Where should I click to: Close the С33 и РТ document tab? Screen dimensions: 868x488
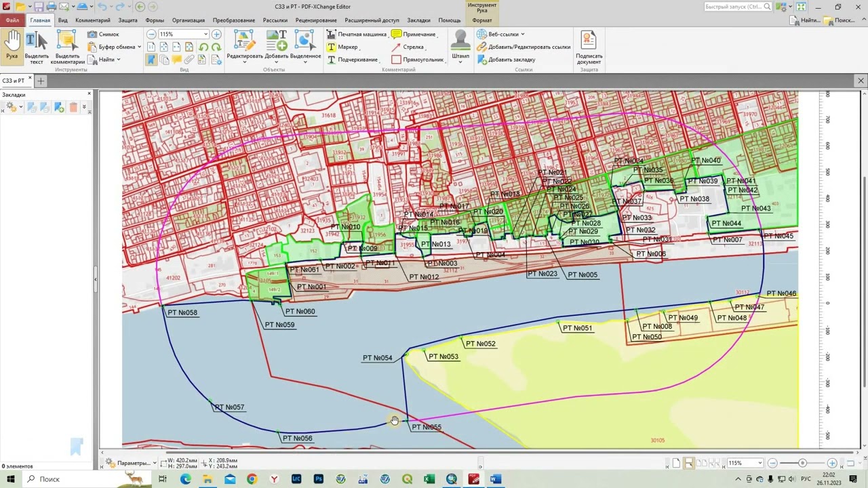click(x=30, y=79)
